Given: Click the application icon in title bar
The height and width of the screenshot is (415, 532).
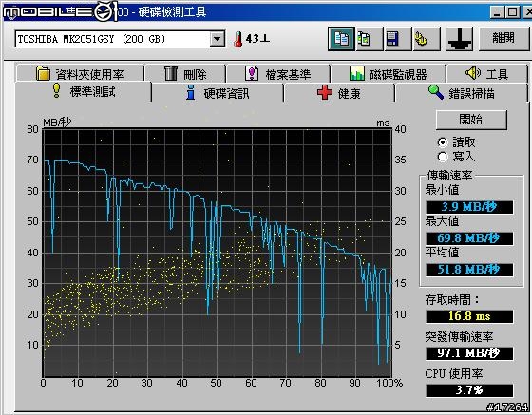Looking at the screenshot, I should point(10,13).
